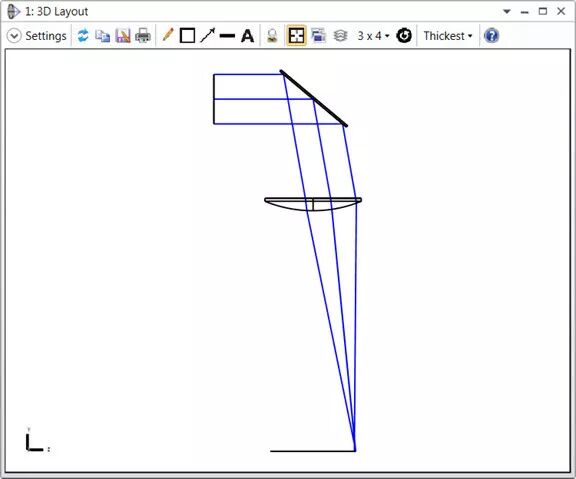Open the Thickest line dropdown
576x479 pixels.
click(448, 36)
